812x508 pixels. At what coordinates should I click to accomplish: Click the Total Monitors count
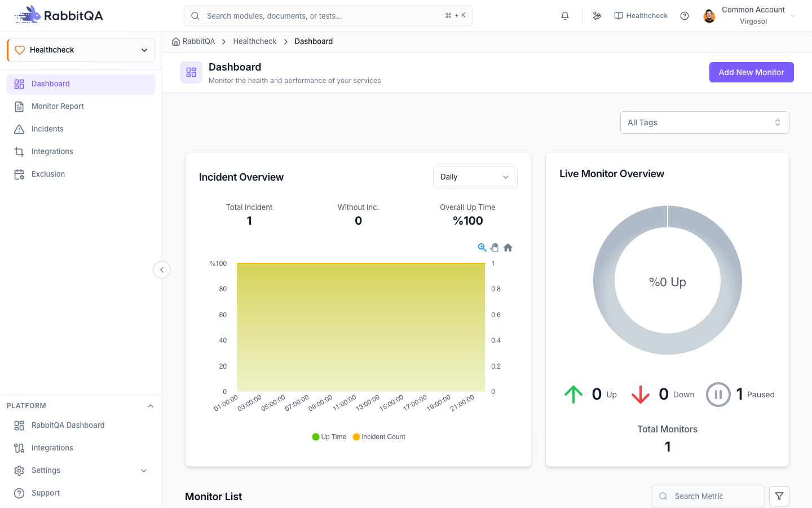click(668, 447)
